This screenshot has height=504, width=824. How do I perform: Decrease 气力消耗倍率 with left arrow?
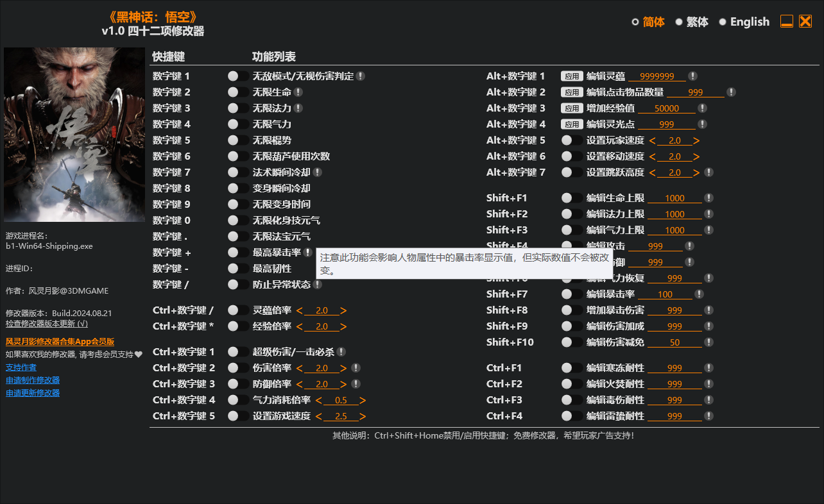coord(318,400)
